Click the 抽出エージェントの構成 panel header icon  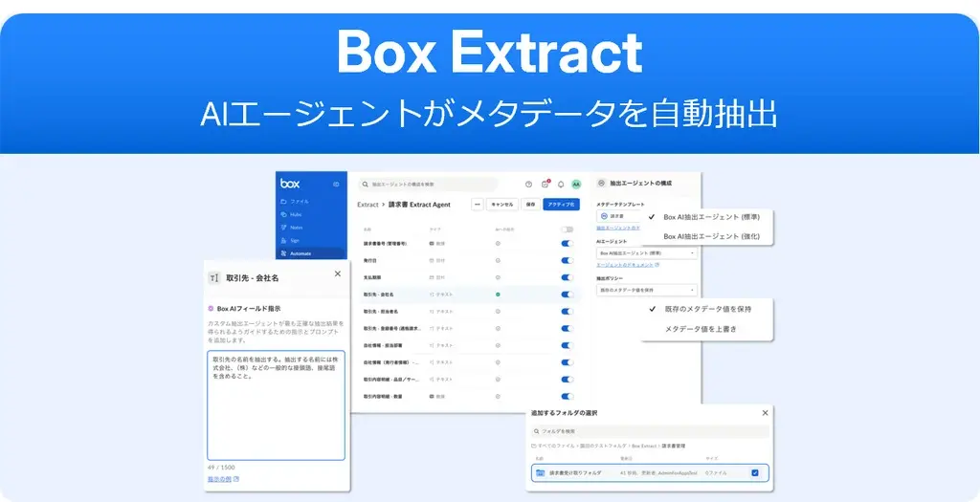click(602, 184)
